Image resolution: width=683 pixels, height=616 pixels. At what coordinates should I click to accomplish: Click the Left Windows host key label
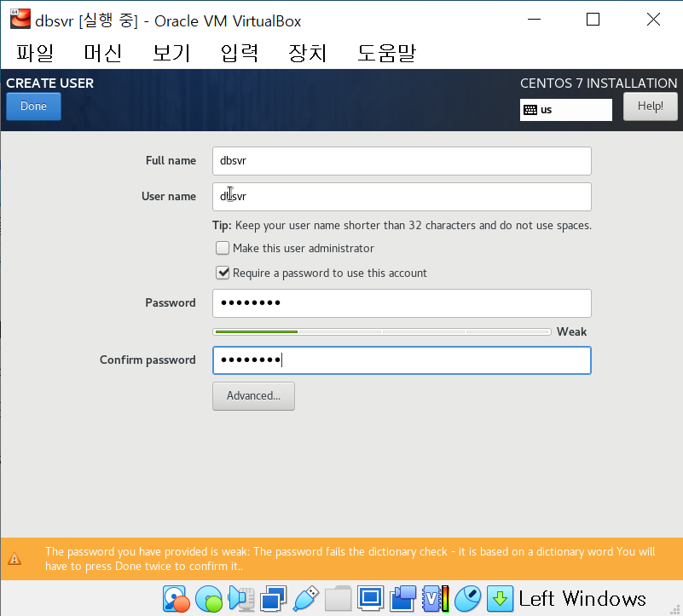[582, 599]
